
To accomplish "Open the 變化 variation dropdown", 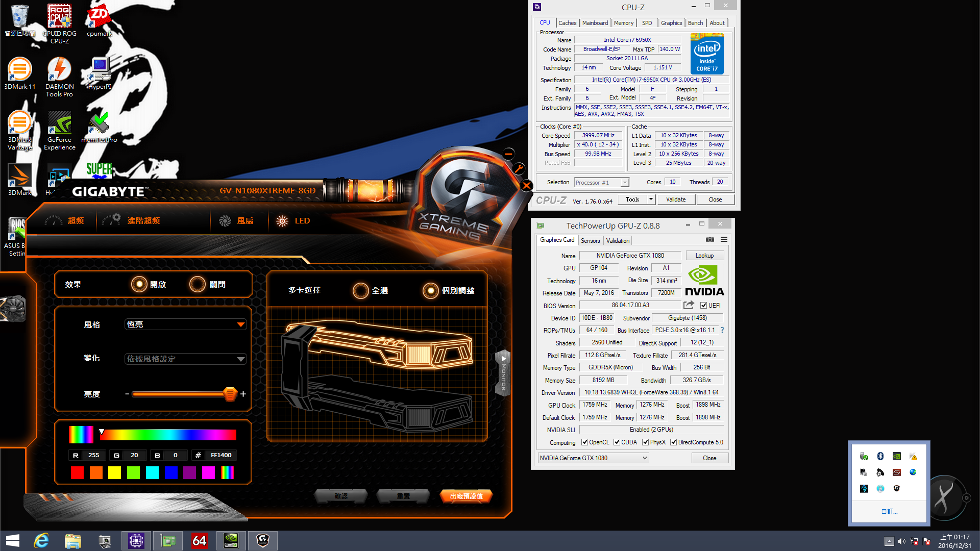I will pos(186,359).
